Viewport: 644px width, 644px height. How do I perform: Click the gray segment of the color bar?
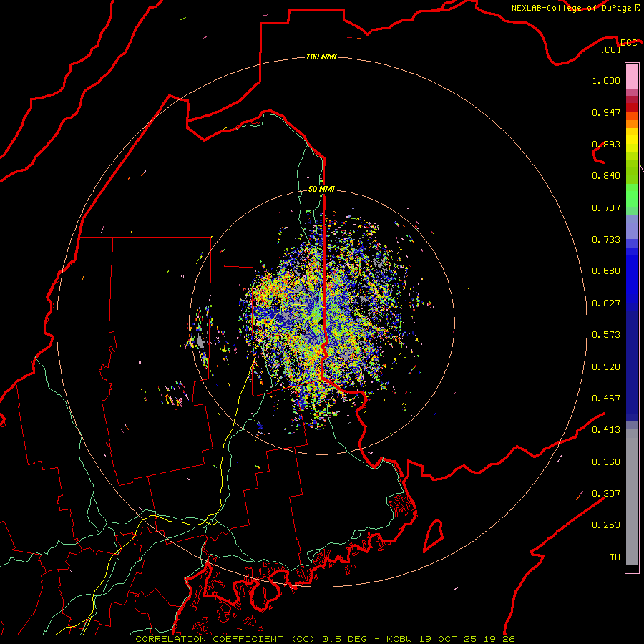632,497
